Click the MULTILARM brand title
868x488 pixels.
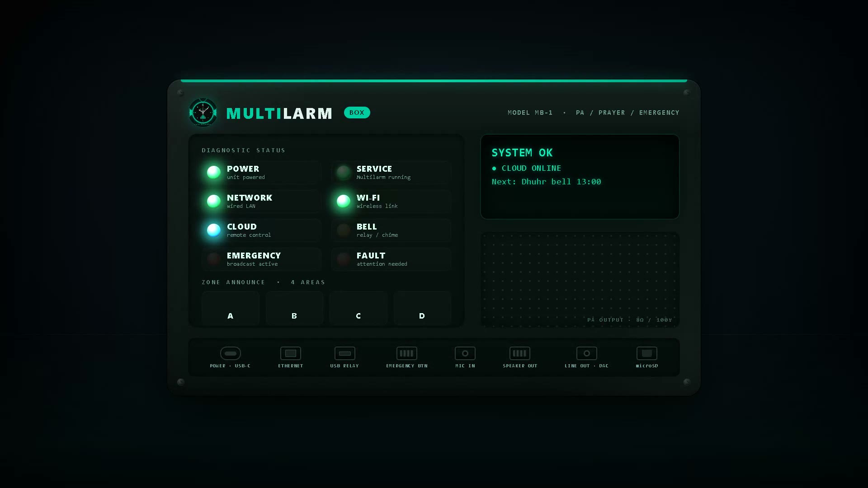click(x=279, y=113)
